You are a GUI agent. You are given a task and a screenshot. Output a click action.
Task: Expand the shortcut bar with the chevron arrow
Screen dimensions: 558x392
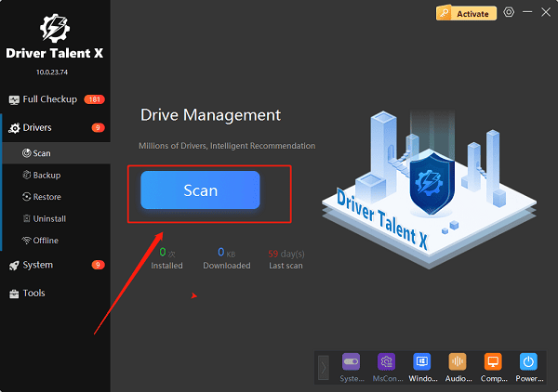[x=324, y=367]
